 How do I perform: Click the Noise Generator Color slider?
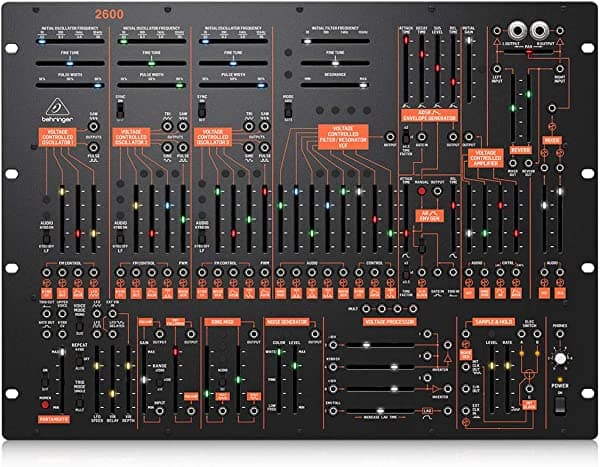click(x=279, y=379)
